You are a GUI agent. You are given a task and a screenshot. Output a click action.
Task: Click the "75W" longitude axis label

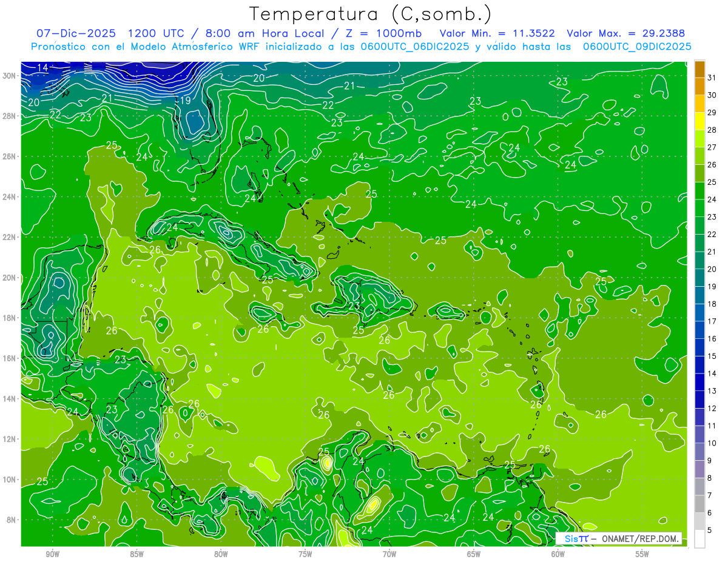point(305,554)
